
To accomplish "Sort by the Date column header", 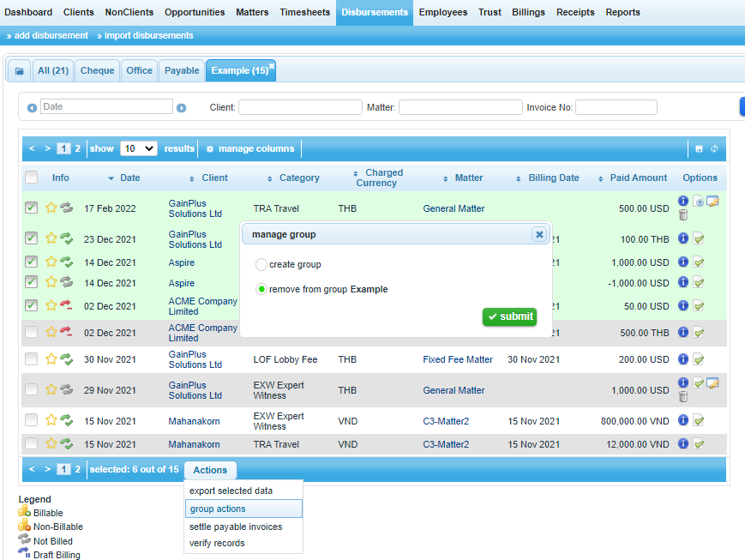I will click(129, 178).
